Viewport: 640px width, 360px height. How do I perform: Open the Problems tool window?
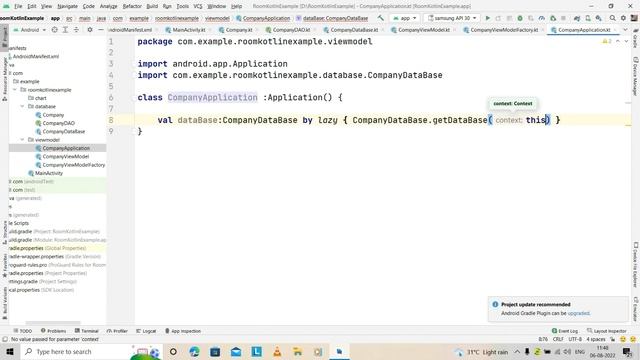[x=53, y=331]
